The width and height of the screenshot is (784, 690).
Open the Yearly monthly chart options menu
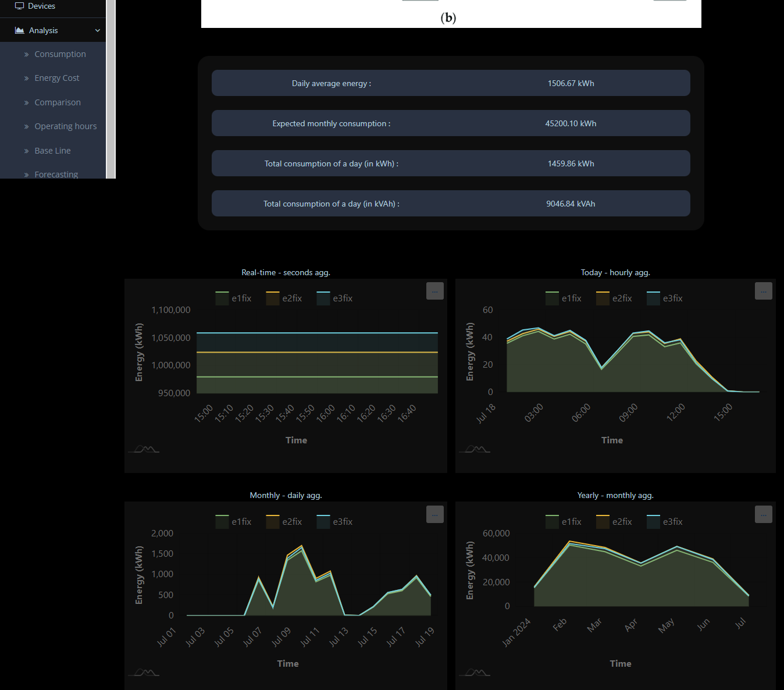763,514
